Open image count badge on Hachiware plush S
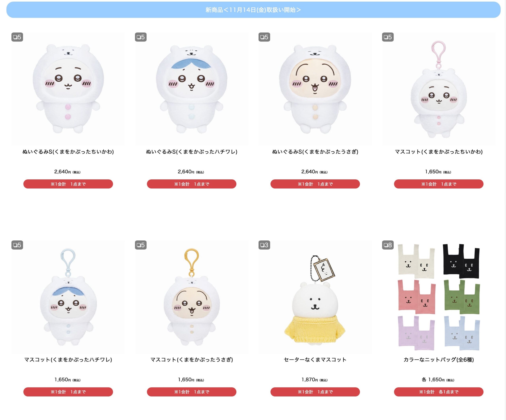This screenshot has width=506, height=420. pyautogui.click(x=141, y=37)
